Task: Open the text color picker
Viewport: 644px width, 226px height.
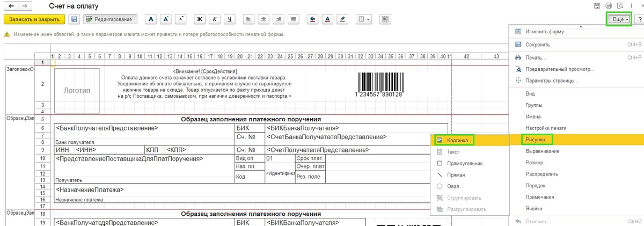Action: [x=328, y=19]
